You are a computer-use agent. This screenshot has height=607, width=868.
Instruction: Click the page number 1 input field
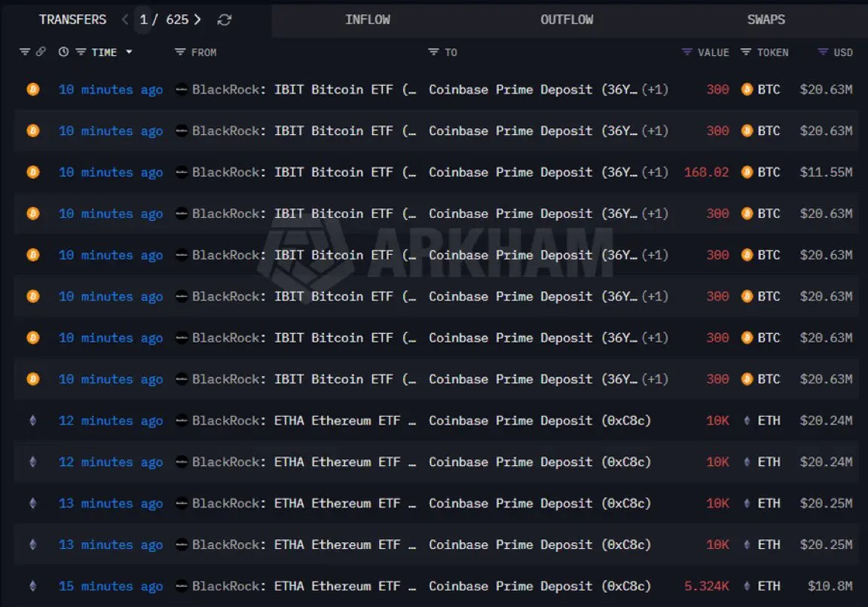(144, 20)
